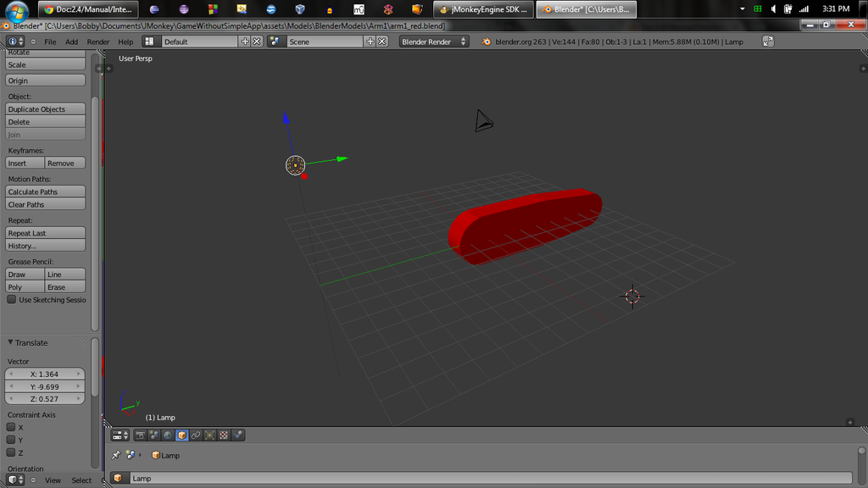The width and height of the screenshot is (868, 488).
Task: Open the Default screen layout selector
Action: click(150, 42)
